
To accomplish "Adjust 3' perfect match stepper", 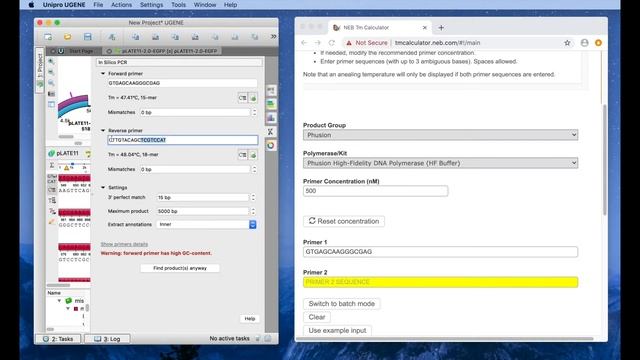I will tap(253, 198).
